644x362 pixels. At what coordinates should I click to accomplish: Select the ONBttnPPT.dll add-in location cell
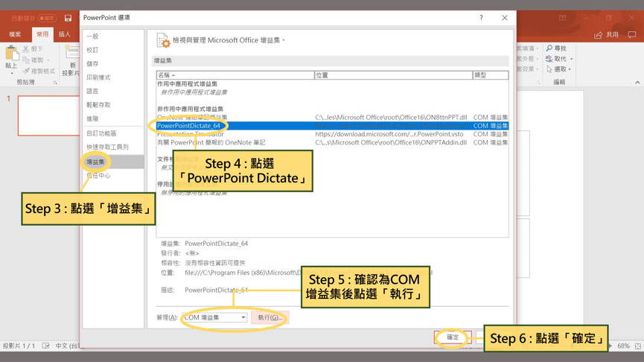pyautogui.click(x=391, y=118)
